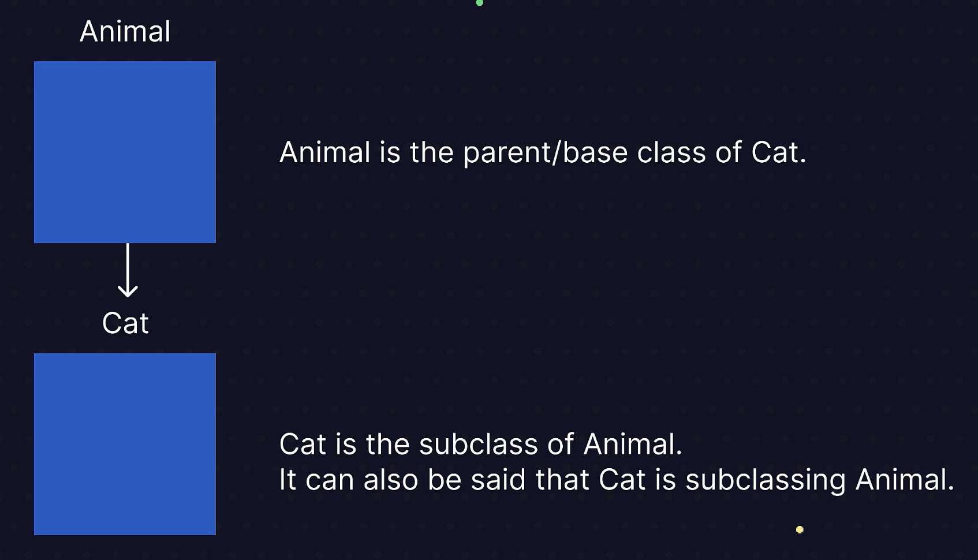Select the blue square under the Animal label
Image resolution: width=978 pixels, height=560 pixels.
[x=125, y=152]
